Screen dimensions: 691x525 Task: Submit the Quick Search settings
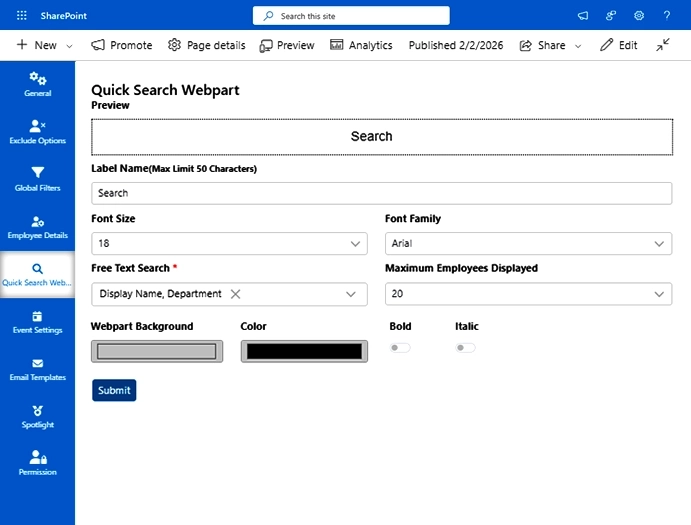(114, 390)
